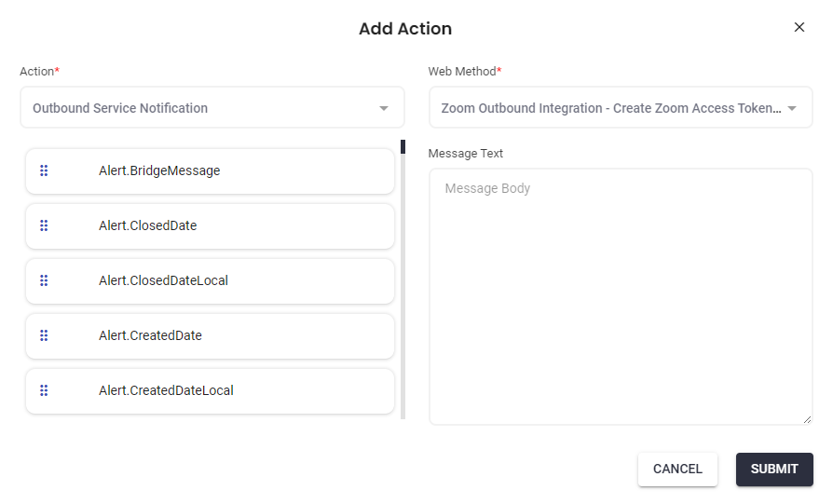The height and width of the screenshot is (504, 833).
Task: Click the variable list scrollbar thumb
Action: pyautogui.click(x=403, y=146)
